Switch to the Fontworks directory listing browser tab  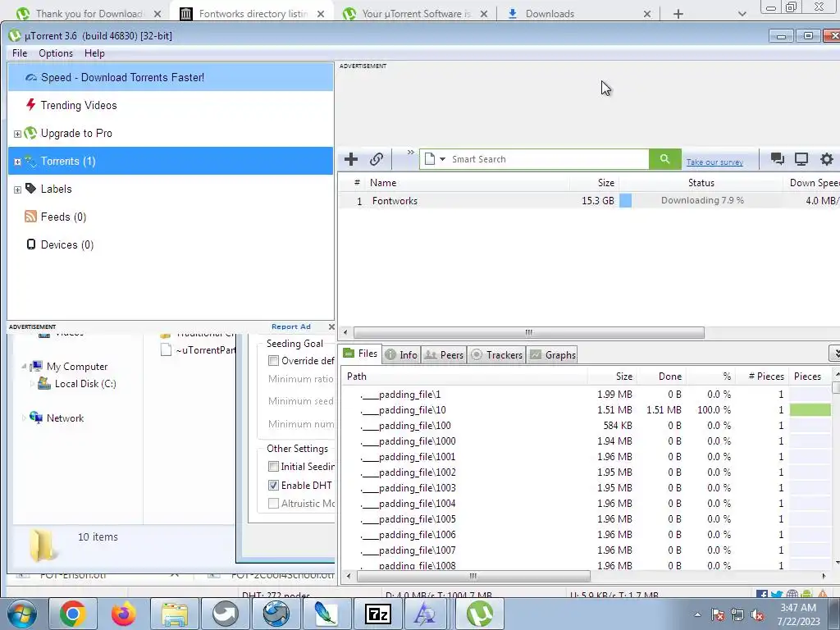point(253,13)
